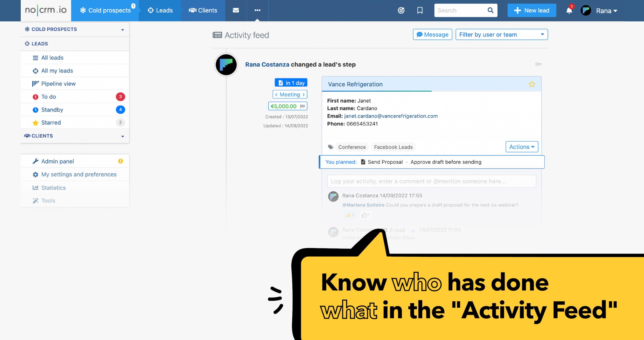This screenshot has width=644, height=340.
Task: Open the To do list
Action: coord(75,97)
